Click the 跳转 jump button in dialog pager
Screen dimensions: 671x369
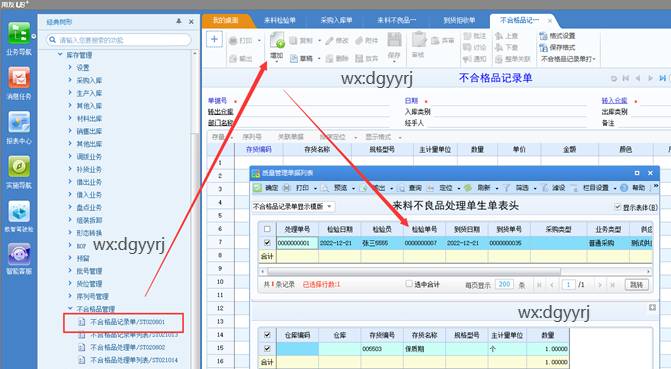tap(636, 285)
